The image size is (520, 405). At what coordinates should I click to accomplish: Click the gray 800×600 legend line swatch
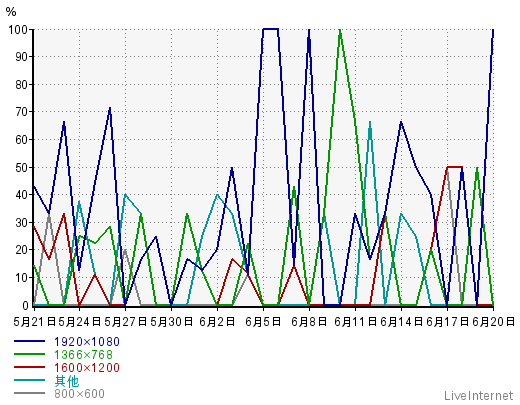pos(29,393)
